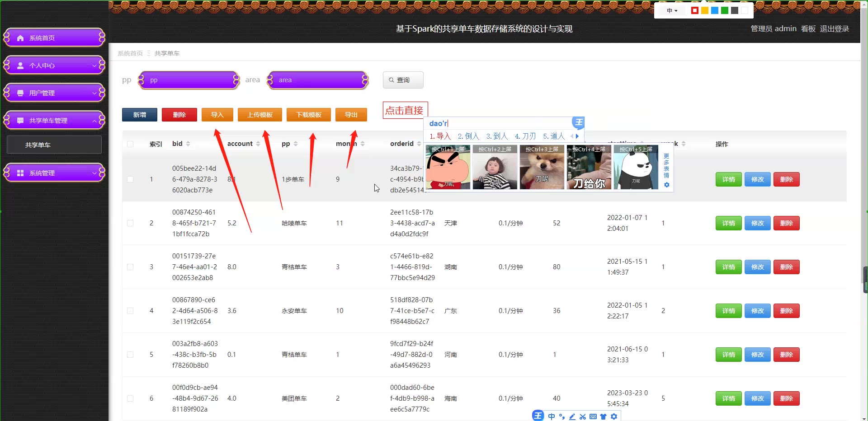Click the scissors icon in IME toolbar
868x421 pixels.
tap(582, 416)
